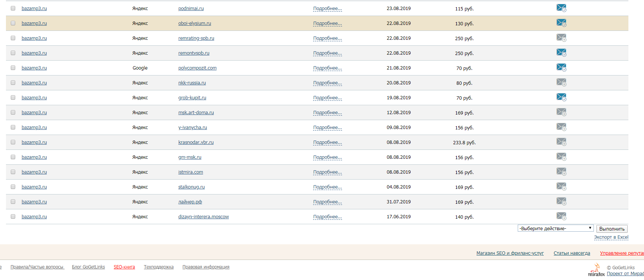Open message icon for istmira.com row
This screenshot has width=644, height=280.
click(561, 171)
